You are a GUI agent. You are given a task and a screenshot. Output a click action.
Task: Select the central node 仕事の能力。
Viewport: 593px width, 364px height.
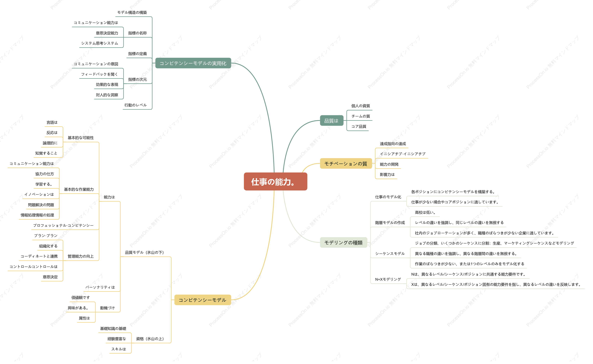click(x=275, y=181)
